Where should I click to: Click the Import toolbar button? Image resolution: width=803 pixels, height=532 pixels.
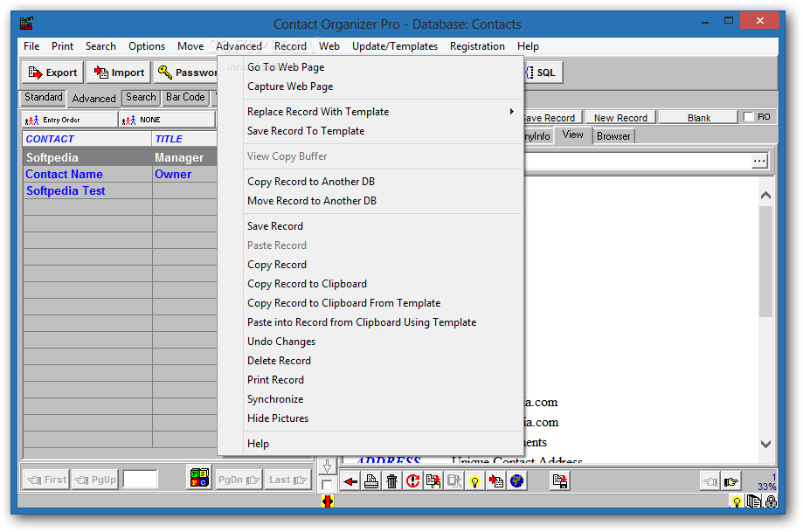(x=119, y=73)
